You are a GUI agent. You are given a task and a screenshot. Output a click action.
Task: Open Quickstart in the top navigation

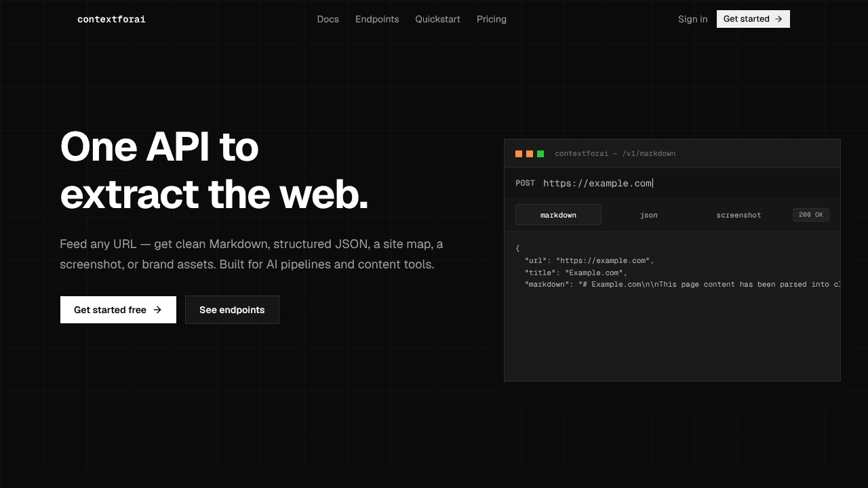point(437,19)
